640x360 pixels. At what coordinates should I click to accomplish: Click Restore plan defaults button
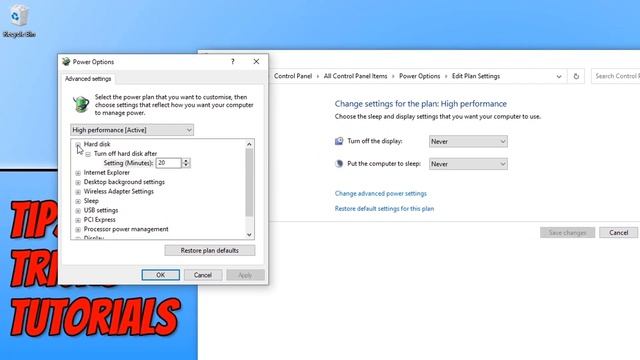[x=210, y=250]
